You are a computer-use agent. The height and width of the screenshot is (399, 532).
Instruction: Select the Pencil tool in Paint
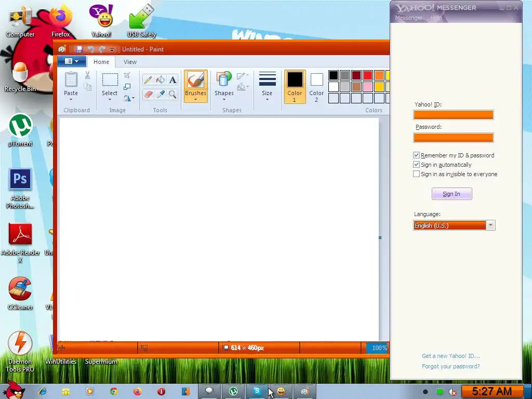[x=148, y=79]
